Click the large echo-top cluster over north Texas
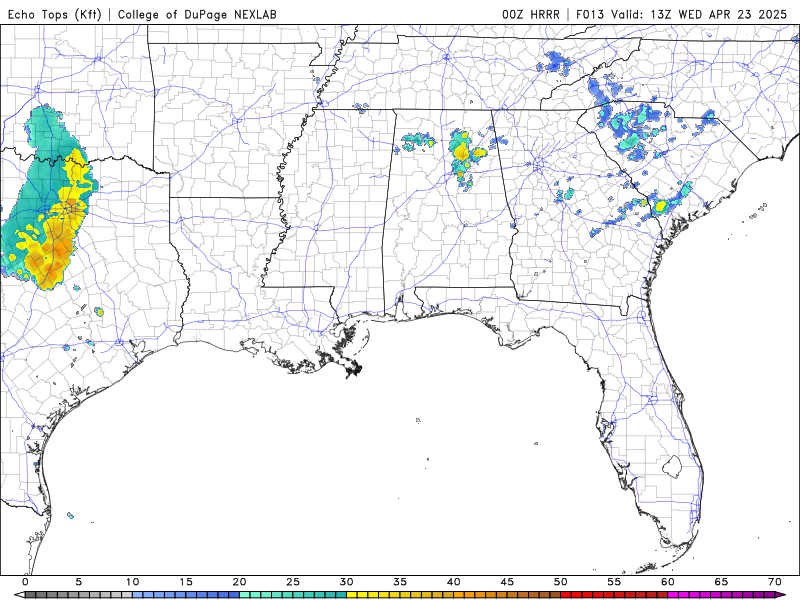Image resolution: width=800 pixels, height=600 pixels. (x=48, y=204)
